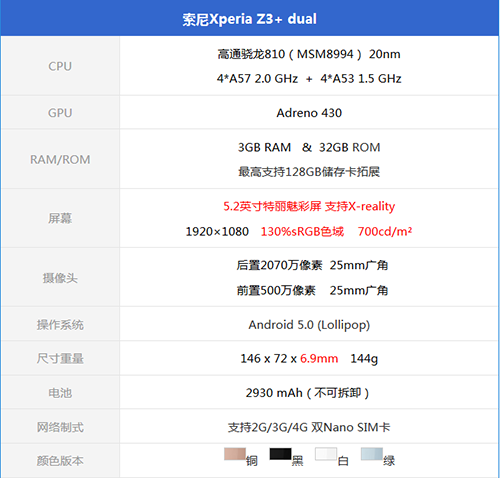The image size is (500, 478).
Task: Select the 尺寸重量 row label
Action: (60, 359)
